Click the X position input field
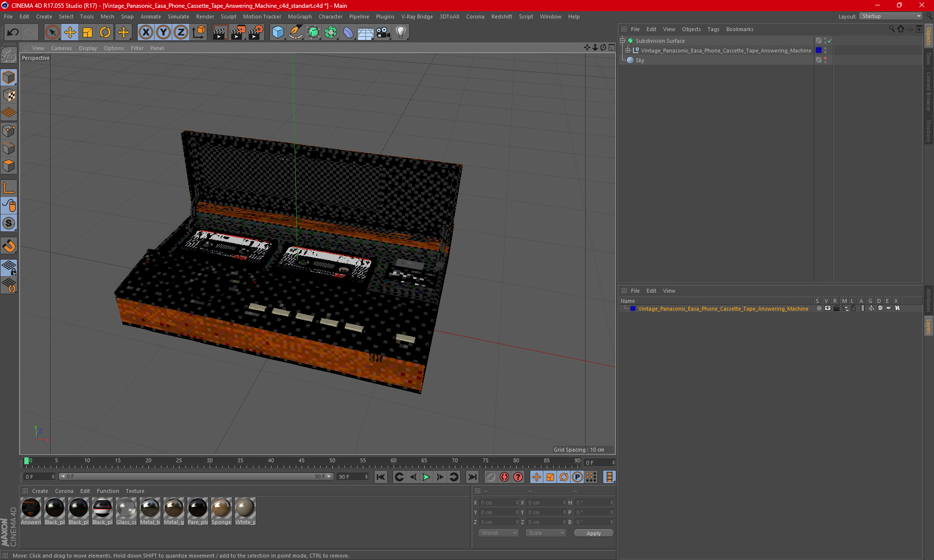Image resolution: width=934 pixels, height=560 pixels. pyautogui.click(x=499, y=503)
